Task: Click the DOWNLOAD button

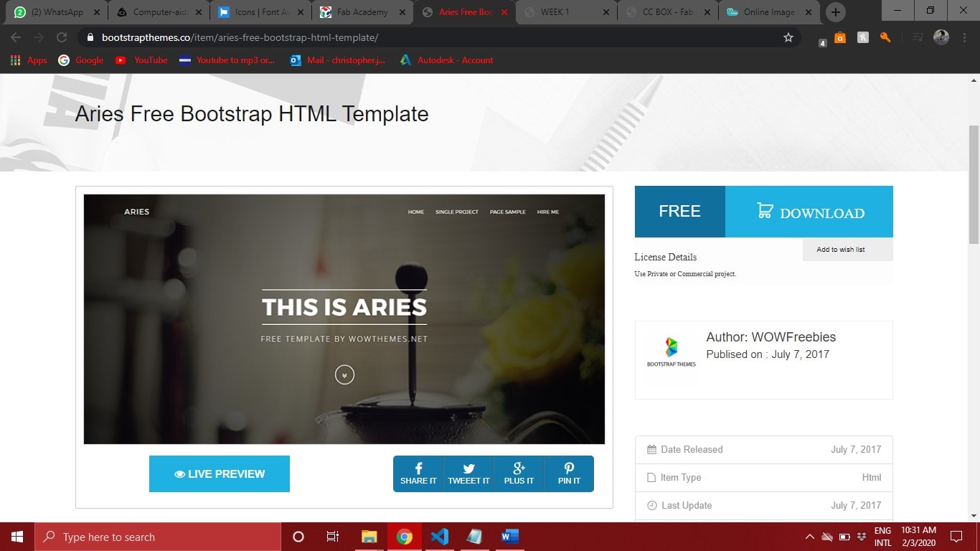Action: tap(809, 212)
